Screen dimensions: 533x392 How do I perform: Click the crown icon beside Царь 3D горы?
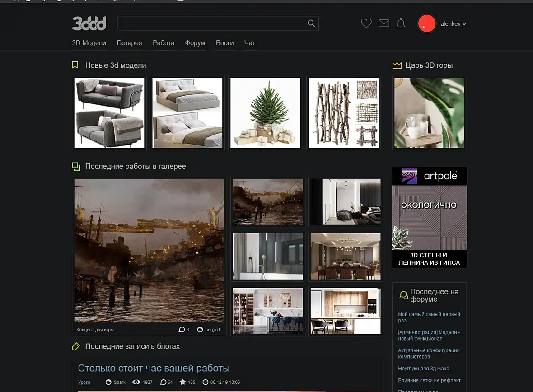pyautogui.click(x=397, y=65)
